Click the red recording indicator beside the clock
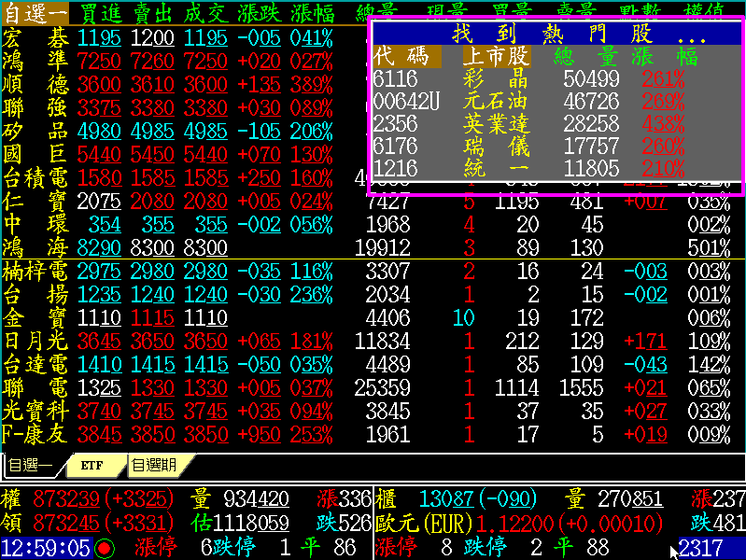The image size is (746, 560). tap(105, 548)
